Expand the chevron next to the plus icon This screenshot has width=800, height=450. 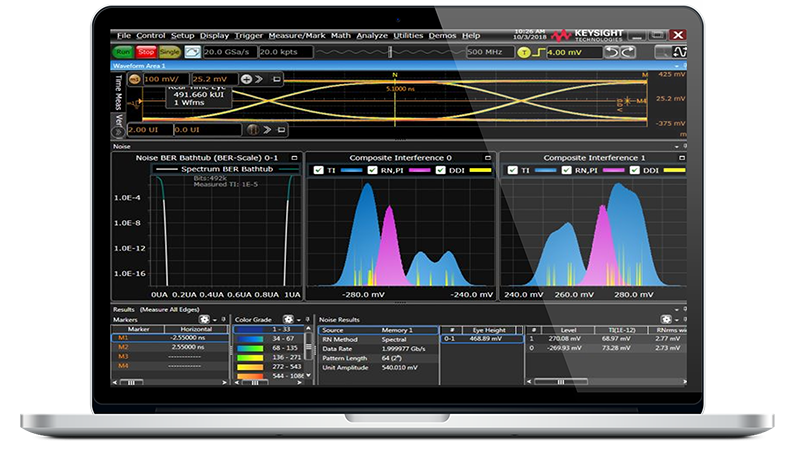coord(259,79)
